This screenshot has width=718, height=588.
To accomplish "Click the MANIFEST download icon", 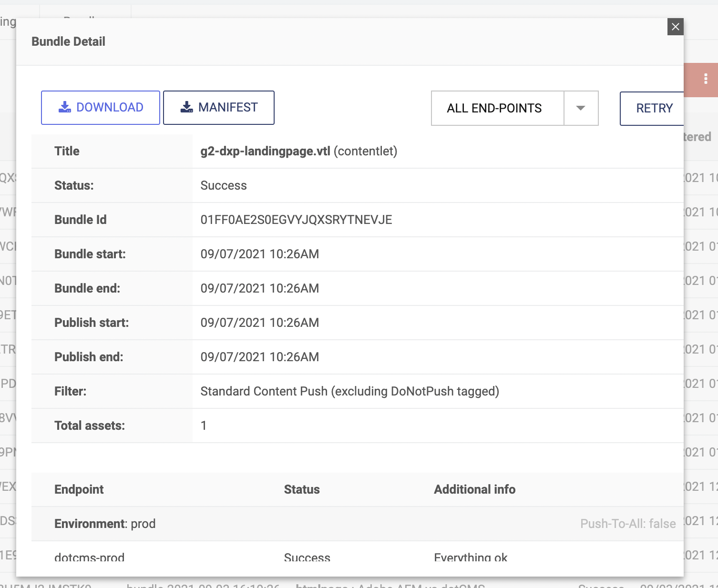I will (x=186, y=107).
